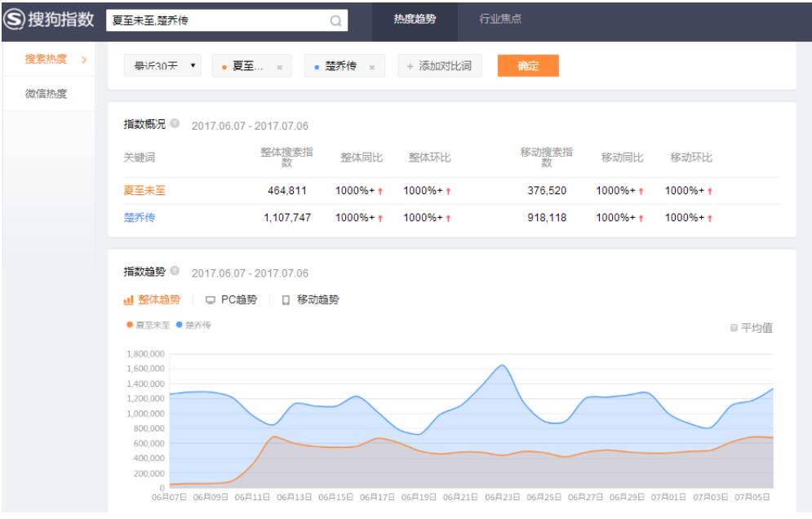Click help icon beside 指数趋势

click(x=175, y=272)
